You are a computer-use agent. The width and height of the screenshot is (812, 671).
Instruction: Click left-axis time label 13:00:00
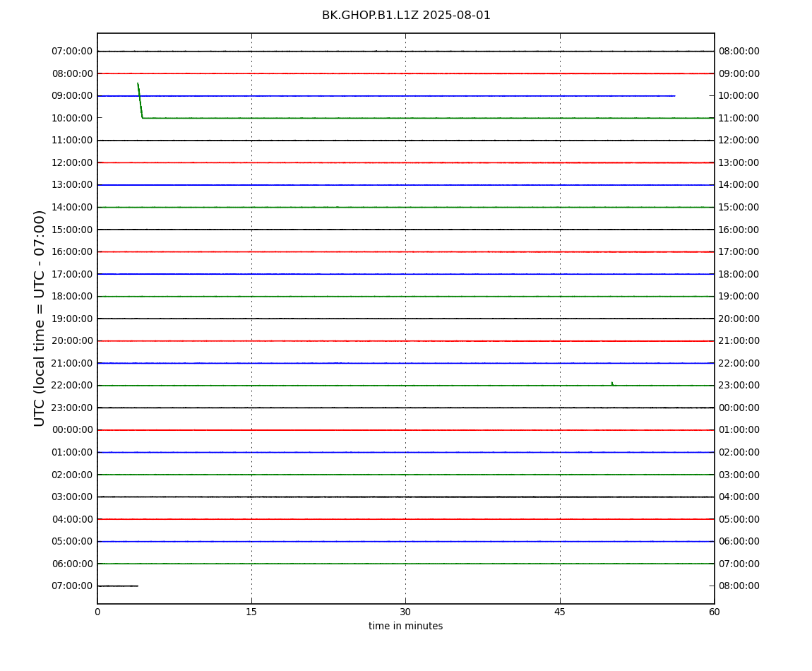[x=73, y=185]
